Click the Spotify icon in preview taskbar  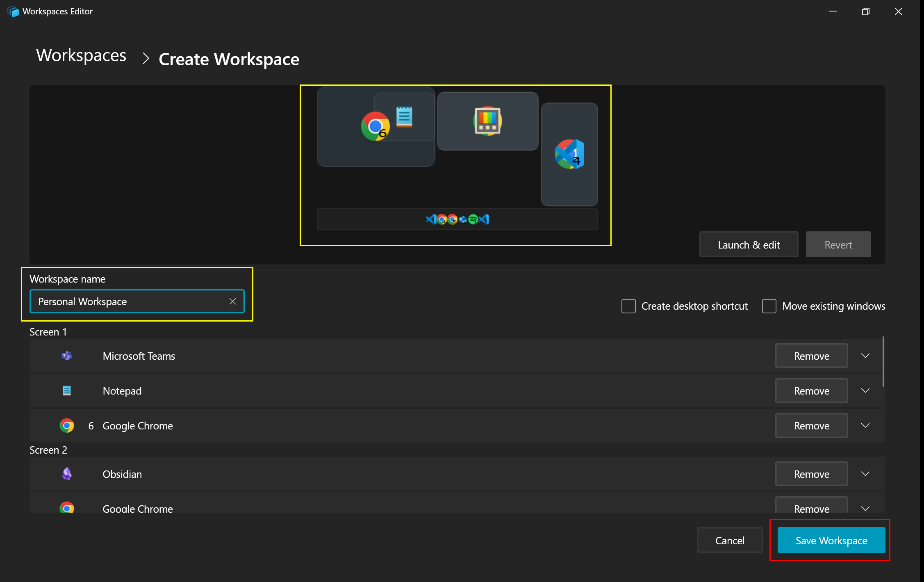pyautogui.click(x=473, y=219)
